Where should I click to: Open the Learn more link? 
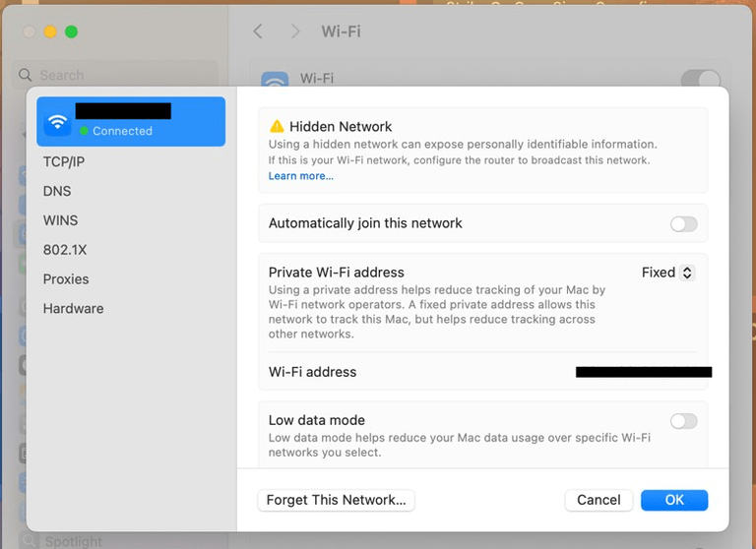(x=300, y=176)
